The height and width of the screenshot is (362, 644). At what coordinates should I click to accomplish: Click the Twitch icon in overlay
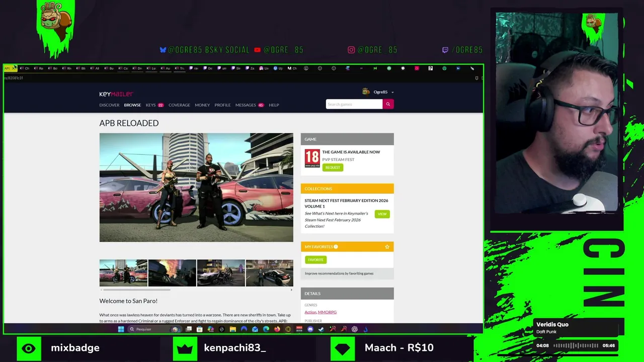coord(445,50)
